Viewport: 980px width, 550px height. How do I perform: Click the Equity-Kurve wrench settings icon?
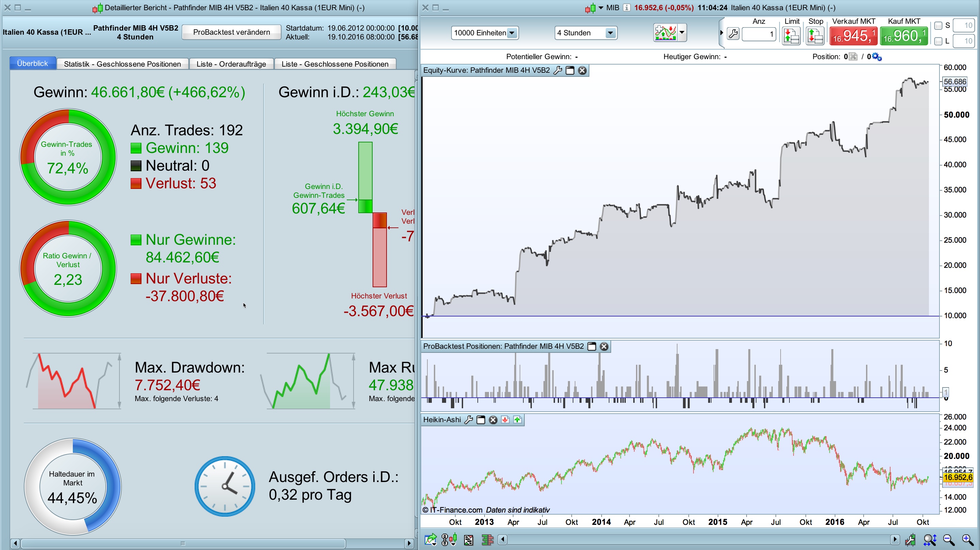[557, 70]
